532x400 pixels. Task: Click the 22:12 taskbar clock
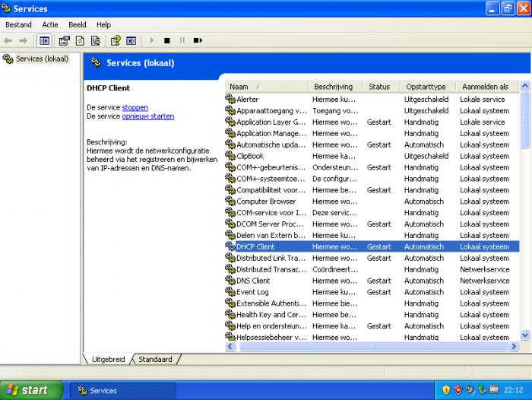[513, 390]
